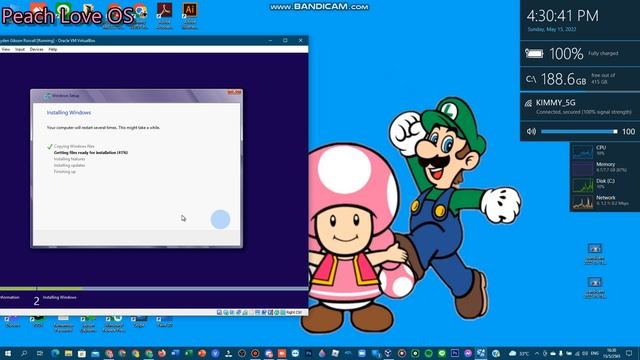Open the Devices menu in VirtualBox

click(36, 49)
